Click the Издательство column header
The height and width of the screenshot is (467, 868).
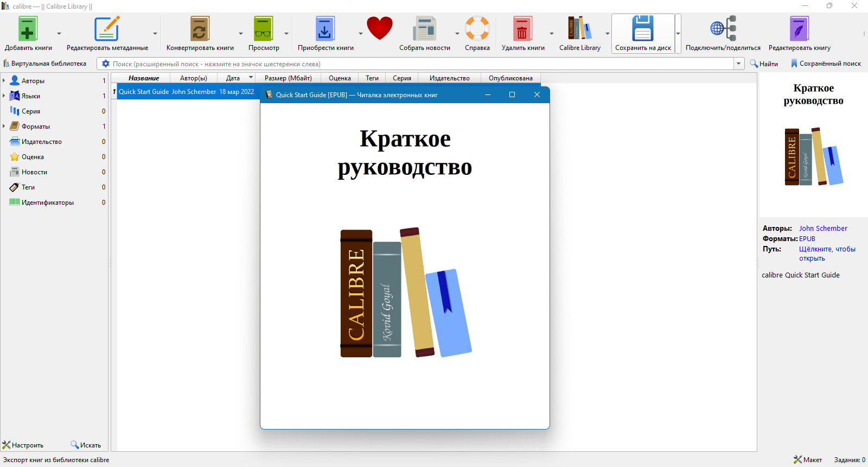pyautogui.click(x=450, y=78)
